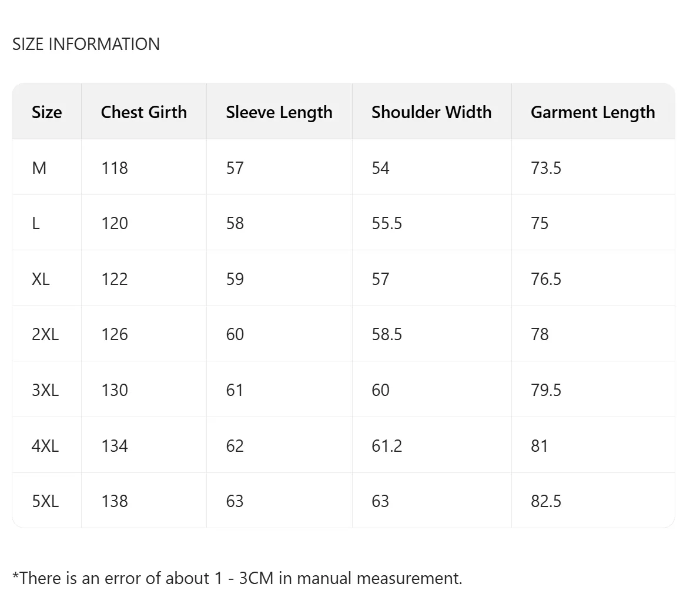The height and width of the screenshot is (604, 700).
Task: Select the Shoulder Width column header
Action: pos(431,112)
